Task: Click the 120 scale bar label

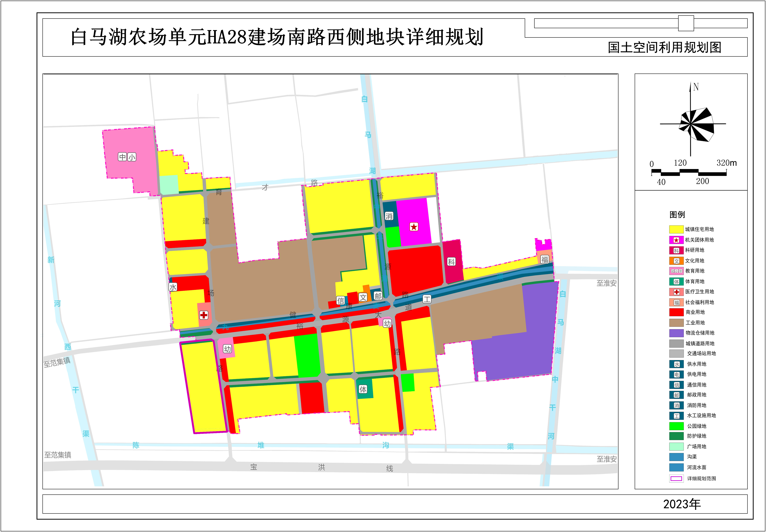Action: [x=680, y=163]
